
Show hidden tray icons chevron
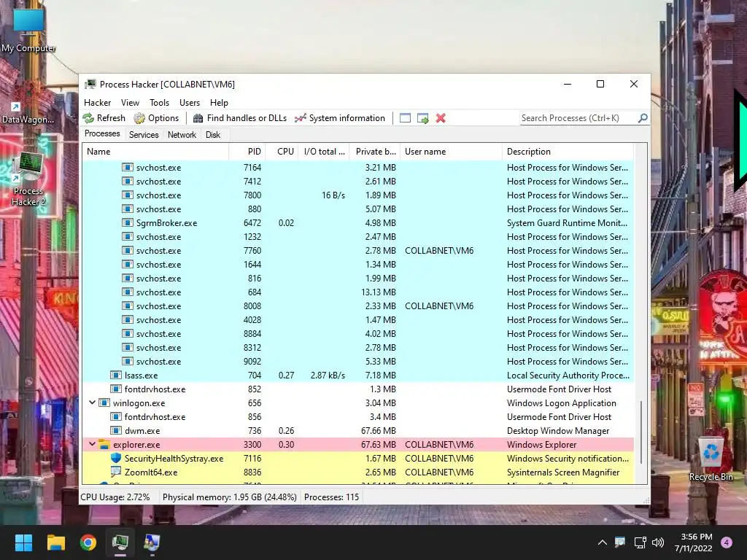click(x=602, y=542)
